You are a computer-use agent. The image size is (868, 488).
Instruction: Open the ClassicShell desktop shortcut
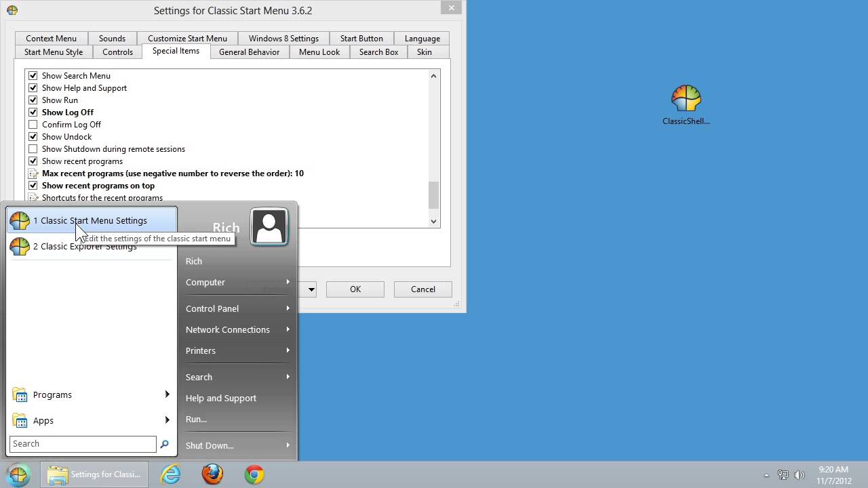pos(686,105)
